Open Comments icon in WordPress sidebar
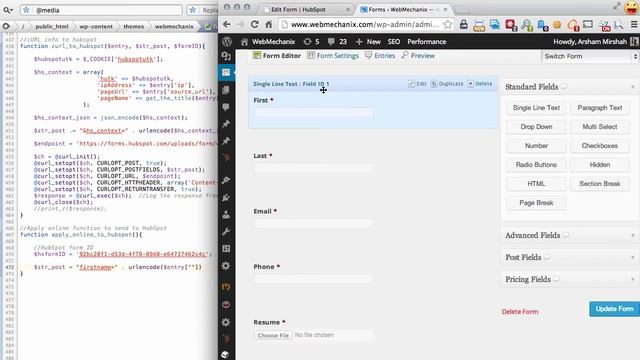Image resolution: width=640 pixels, height=360 pixels. coord(226,107)
